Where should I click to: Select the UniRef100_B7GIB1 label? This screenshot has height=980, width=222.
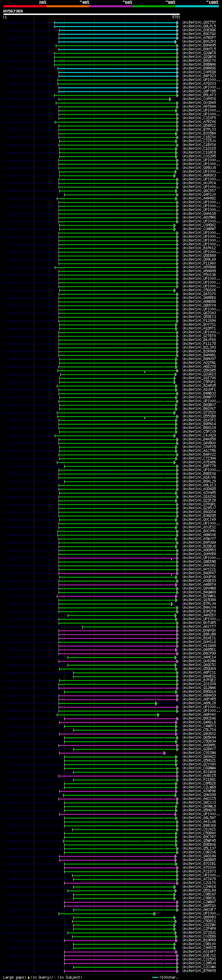199,864
